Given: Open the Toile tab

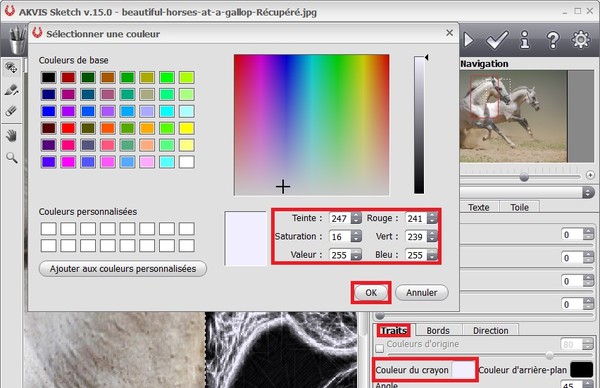Looking at the screenshot, I should (519, 207).
